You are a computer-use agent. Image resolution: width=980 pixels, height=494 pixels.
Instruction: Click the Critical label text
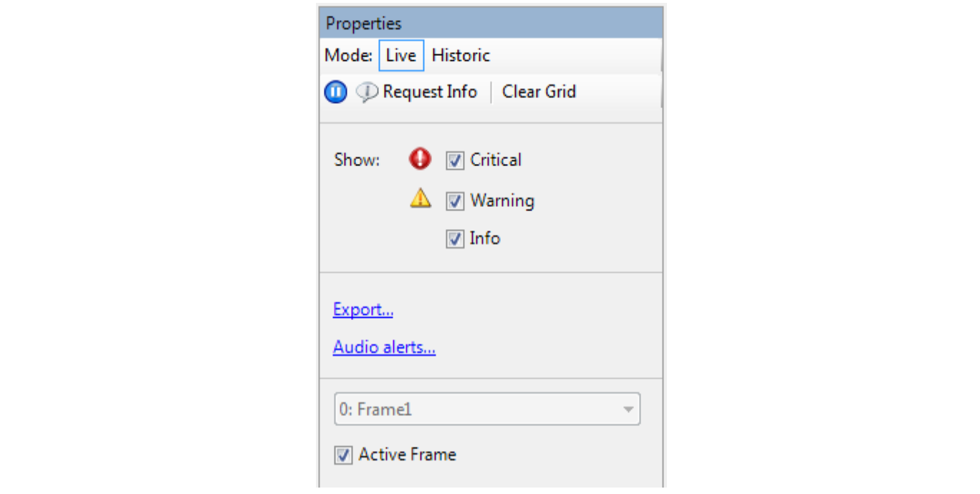496,160
